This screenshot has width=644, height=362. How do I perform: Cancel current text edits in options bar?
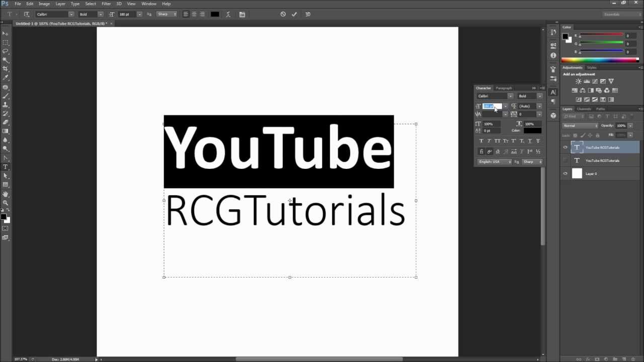coord(283,14)
